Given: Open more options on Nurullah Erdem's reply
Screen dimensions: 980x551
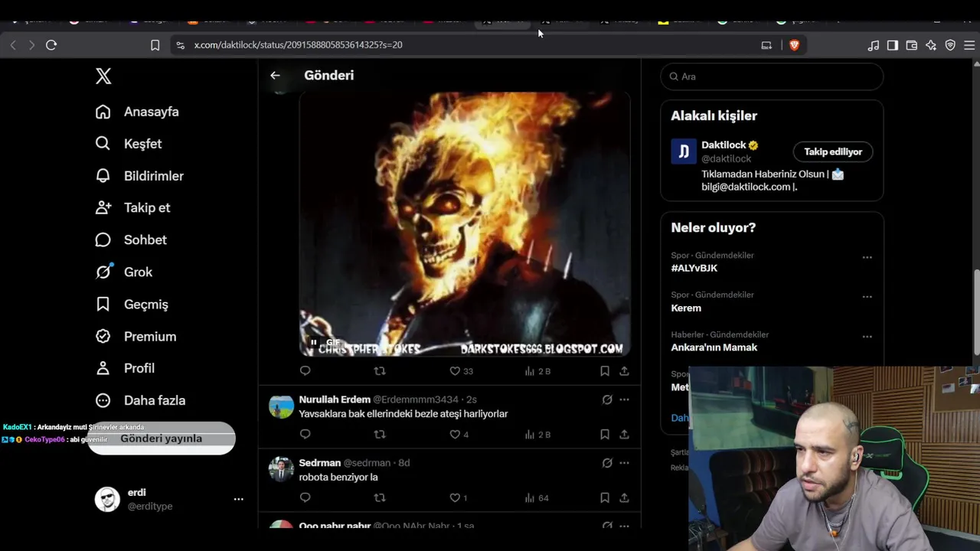Looking at the screenshot, I should coord(624,399).
